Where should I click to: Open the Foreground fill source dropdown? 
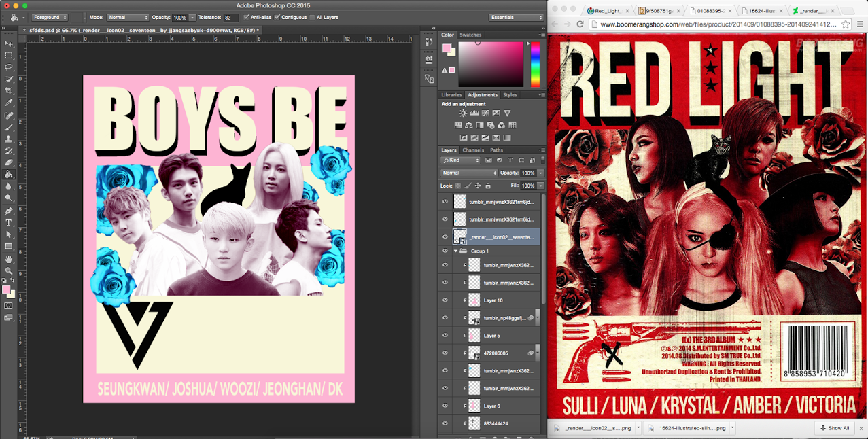point(50,17)
